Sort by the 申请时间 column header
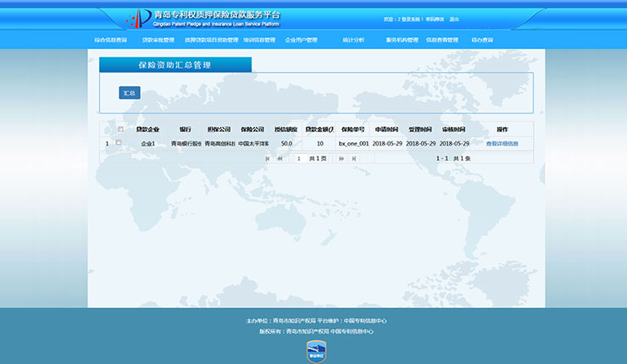Image resolution: width=627 pixels, height=364 pixels. pyautogui.click(x=386, y=130)
